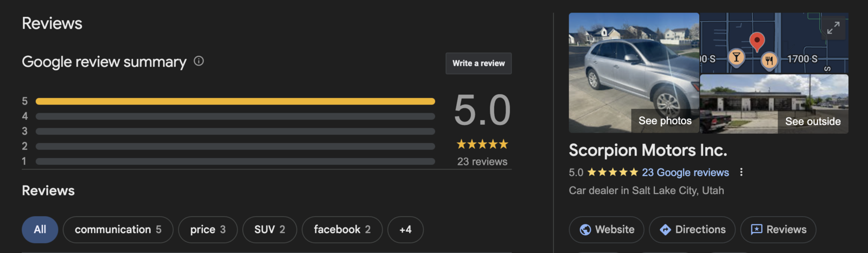
Task: Click the five-star rating under the 5.0 score
Action: [x=482, y=144]
